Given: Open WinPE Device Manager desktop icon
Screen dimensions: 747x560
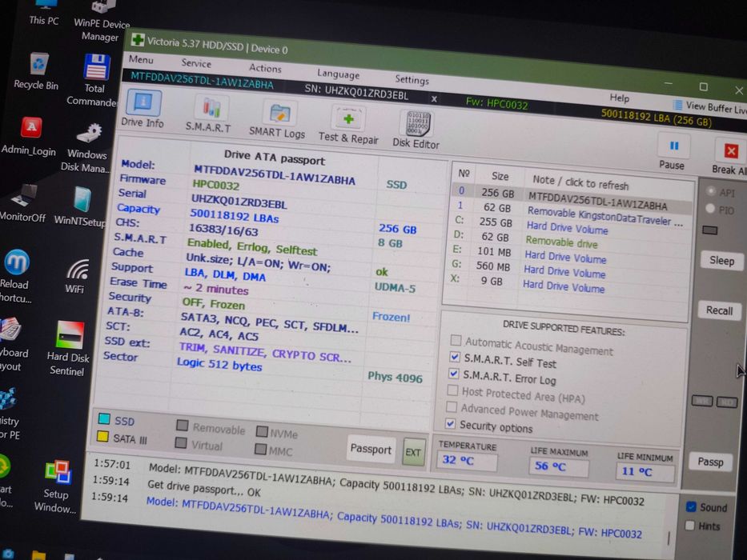Looking at the screenshot, I should [102, 8].
